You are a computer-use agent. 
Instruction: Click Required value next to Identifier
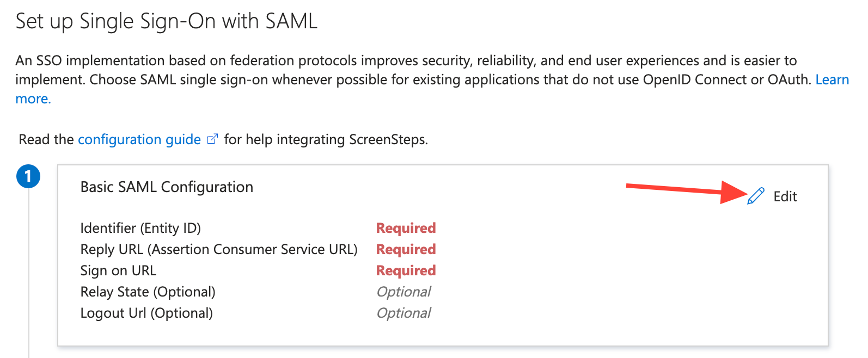(406, 228)
